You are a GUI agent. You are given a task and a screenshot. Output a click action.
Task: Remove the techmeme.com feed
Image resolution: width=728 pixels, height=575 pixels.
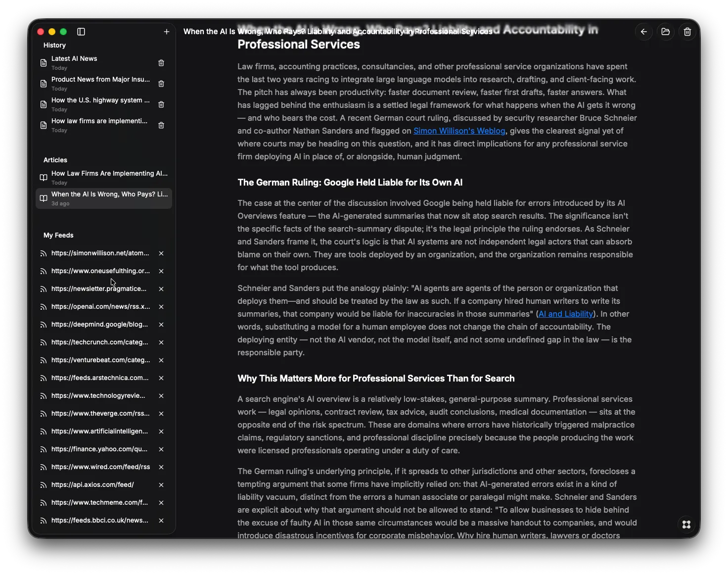(161, 503)
